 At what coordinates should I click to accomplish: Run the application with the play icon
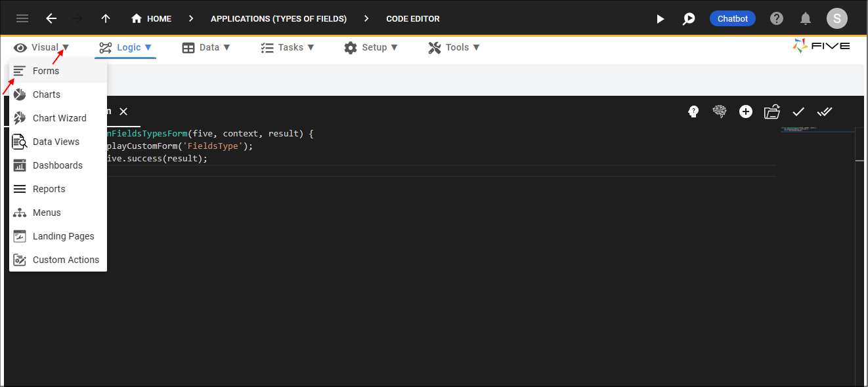661,19
